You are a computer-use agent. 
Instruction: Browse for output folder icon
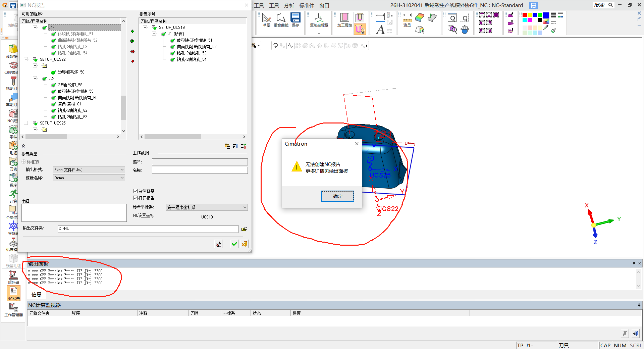pos(244,229)
